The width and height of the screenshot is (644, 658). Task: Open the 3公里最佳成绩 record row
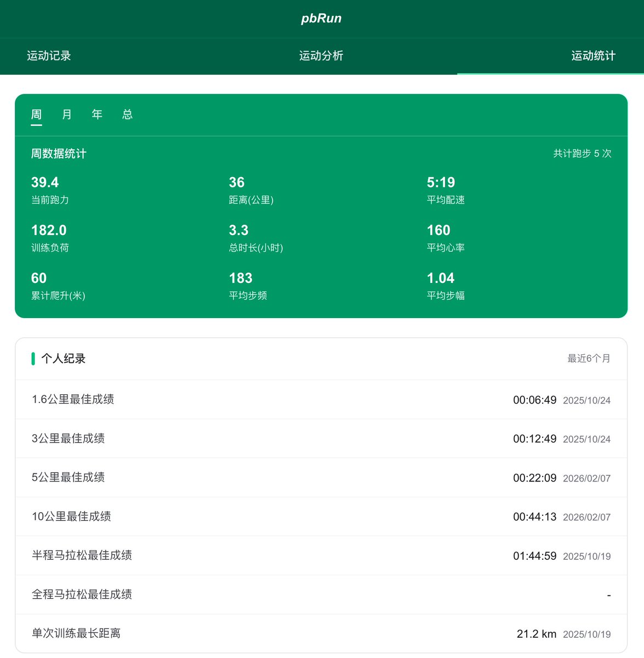click(321, 439)
